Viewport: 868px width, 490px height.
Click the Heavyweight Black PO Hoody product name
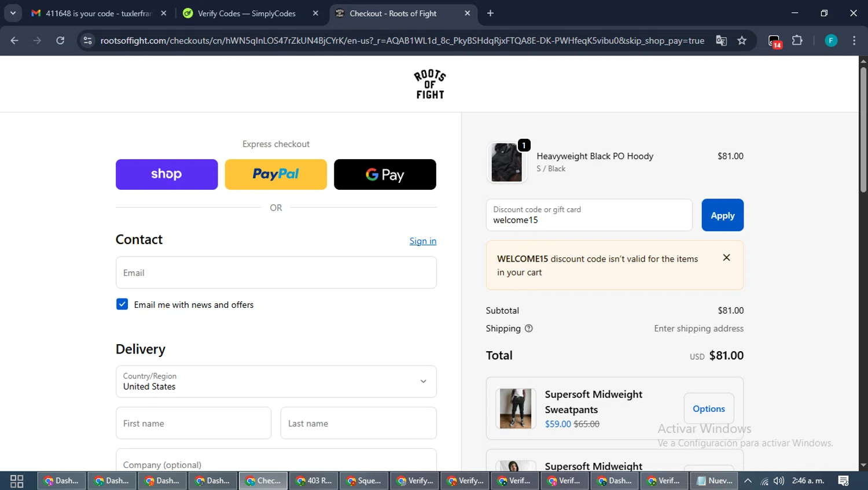(x=595, y=156)
